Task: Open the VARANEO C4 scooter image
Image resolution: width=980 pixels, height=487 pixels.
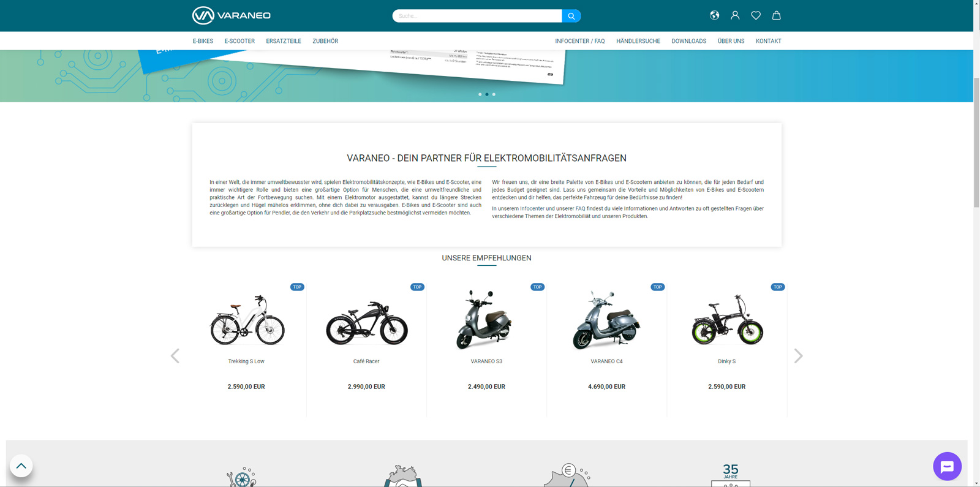Action: (x=606, y=320)
